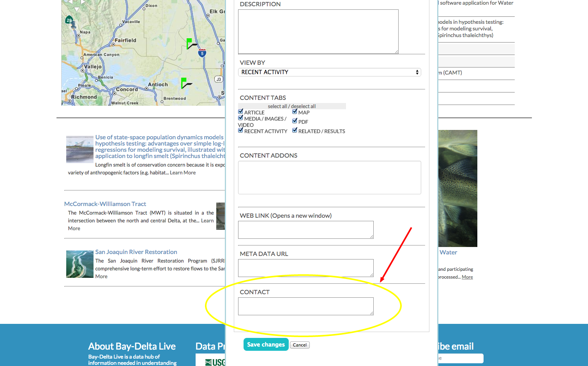
Task: Click the USGS logo in footer
Action: point(215,362)
